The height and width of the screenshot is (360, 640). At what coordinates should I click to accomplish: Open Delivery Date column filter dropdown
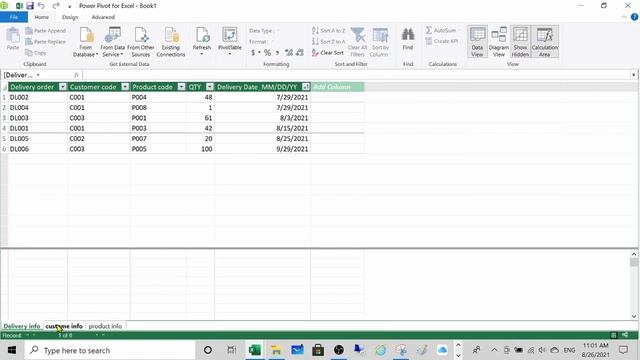pyautogui.click(x=305, y=87)
